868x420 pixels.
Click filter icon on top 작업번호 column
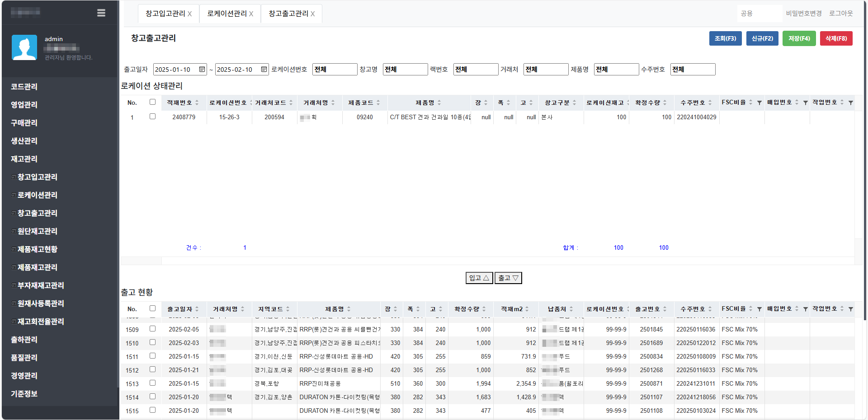pyautogui.click(x=851, y=103)
